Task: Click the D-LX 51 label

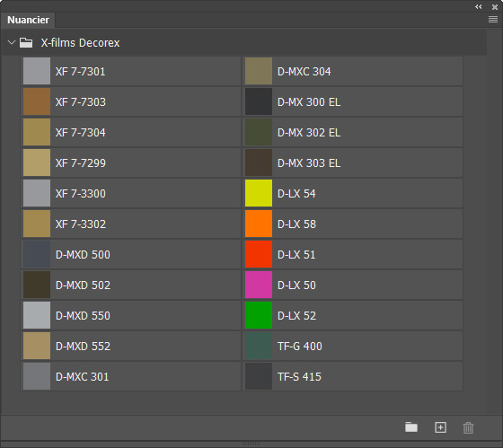Action: tap(296, 254)
